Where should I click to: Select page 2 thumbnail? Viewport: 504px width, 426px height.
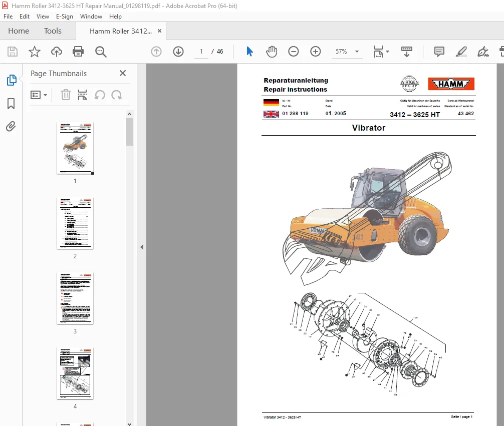[x=75, y=223]
